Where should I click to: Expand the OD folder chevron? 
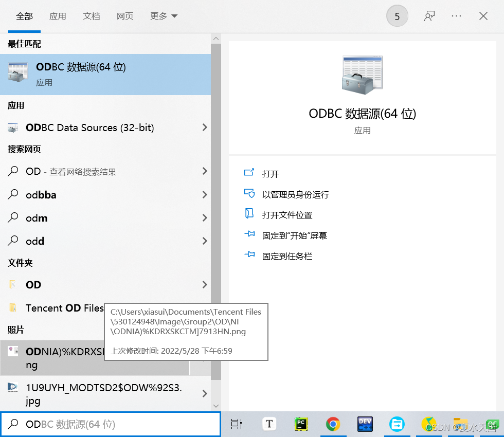tap(205, 285)
